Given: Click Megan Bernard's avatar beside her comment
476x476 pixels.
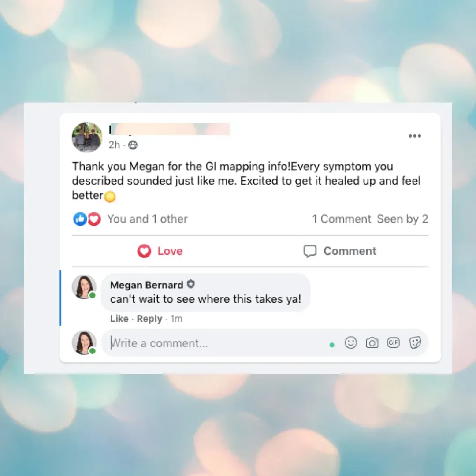Looking at the screenshot, I should pyautogui.click(x=84, y=287).
